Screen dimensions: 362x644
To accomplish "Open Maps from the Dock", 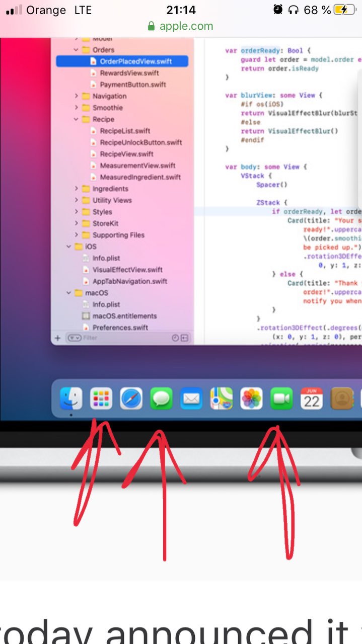I will click(x=222, y=399).
